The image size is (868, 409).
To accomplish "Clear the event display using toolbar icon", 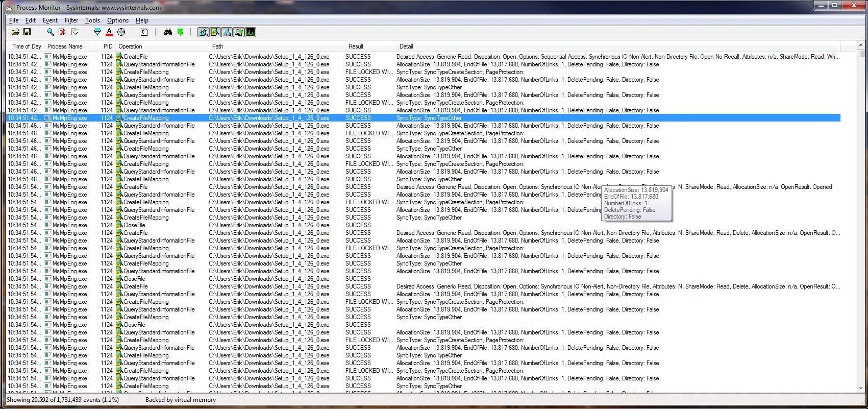I will [x=75, y=32].
